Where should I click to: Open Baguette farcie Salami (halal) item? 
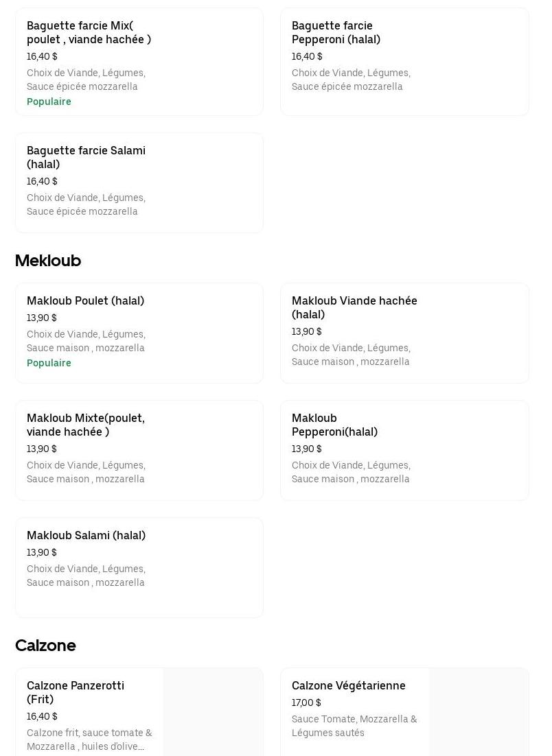139,182
